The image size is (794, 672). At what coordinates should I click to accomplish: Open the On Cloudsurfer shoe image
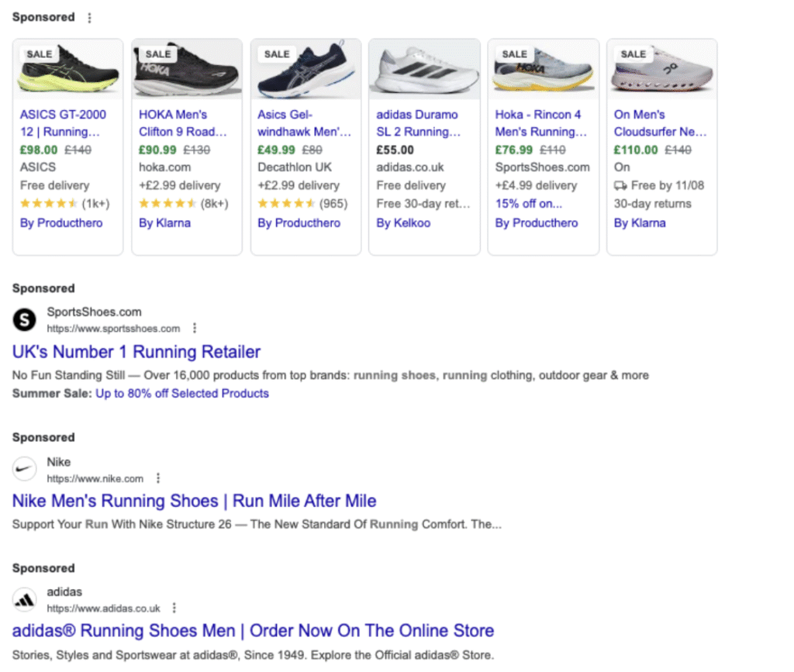[662, 69]
